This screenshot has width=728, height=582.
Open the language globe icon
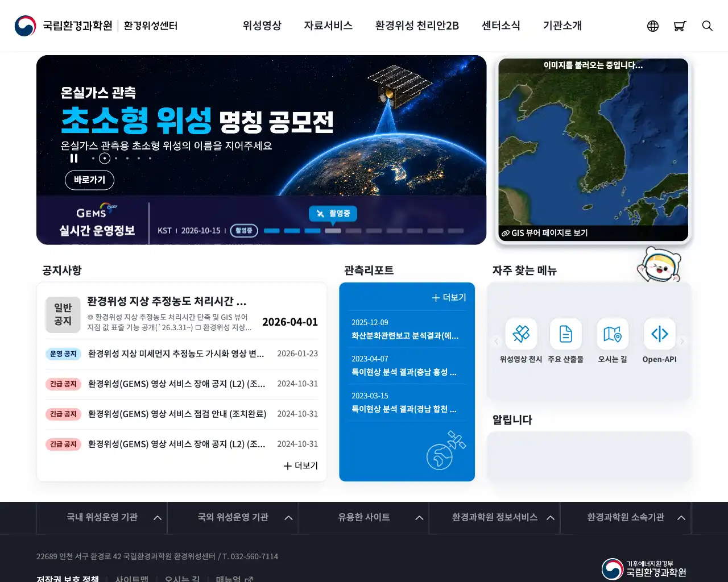653,26
